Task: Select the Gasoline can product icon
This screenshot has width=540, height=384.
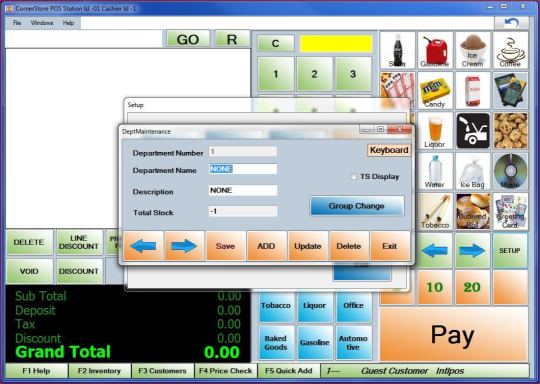Action: pos(435,51)
